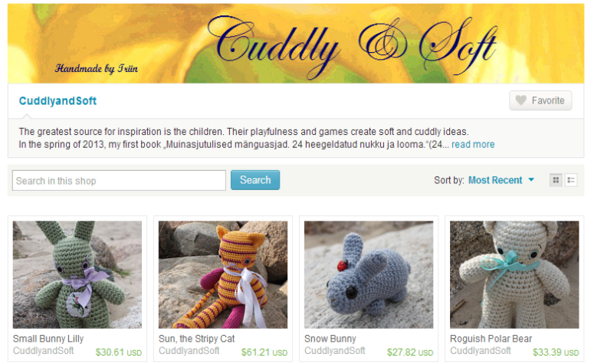
Task: Click the heart icon on Favorite
Action: pos(520,100)
